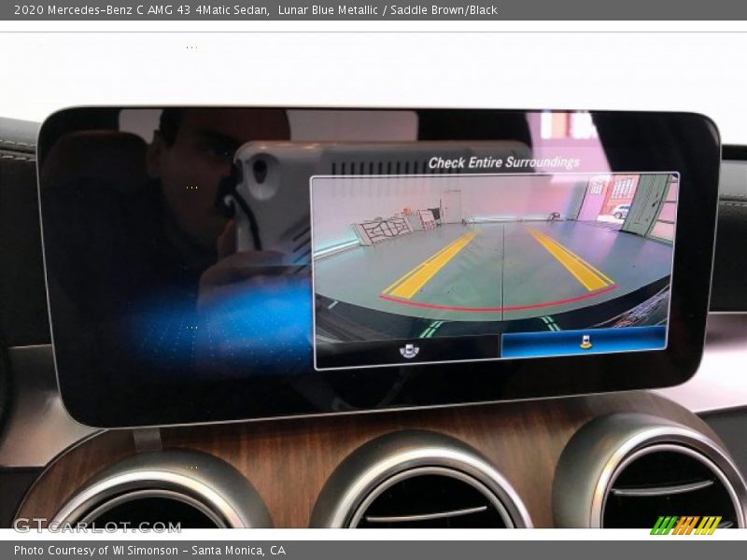The width and height of the screenshot is (747, 560).
Task: Click the '2020 Mercedes-Benz C AMG 43' title text
Action: [x=103, y=10]
